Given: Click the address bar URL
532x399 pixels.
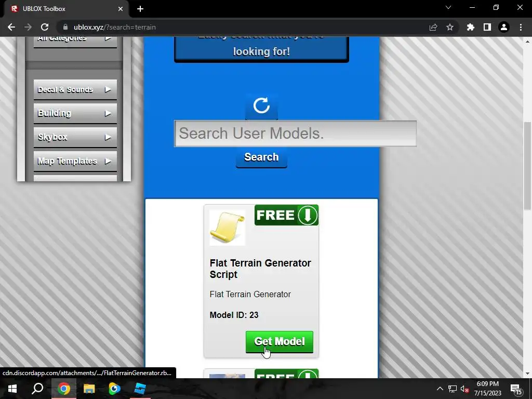Looking at the screenshot, I should (115, 27).
